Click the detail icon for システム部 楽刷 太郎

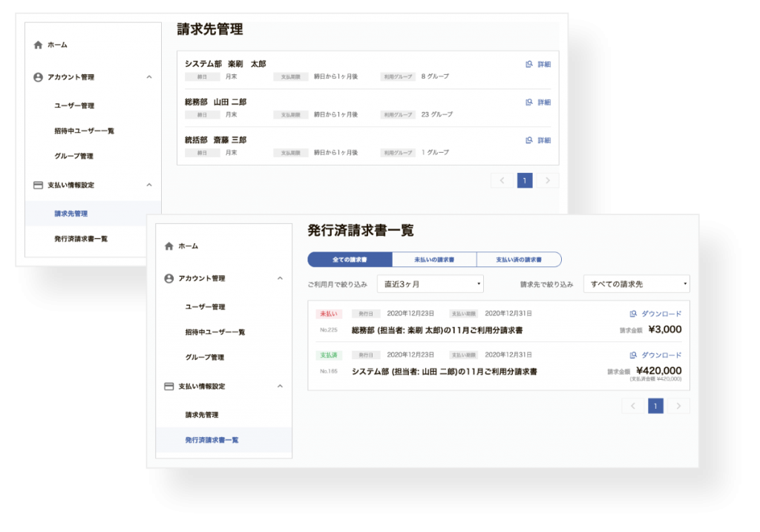tap(528, 64)
